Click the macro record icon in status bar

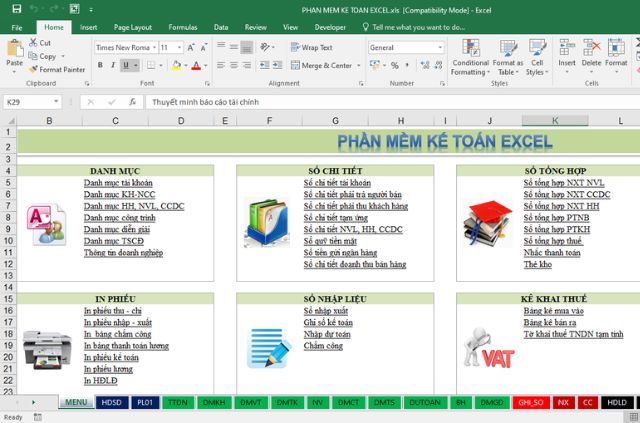pos(38,417)
